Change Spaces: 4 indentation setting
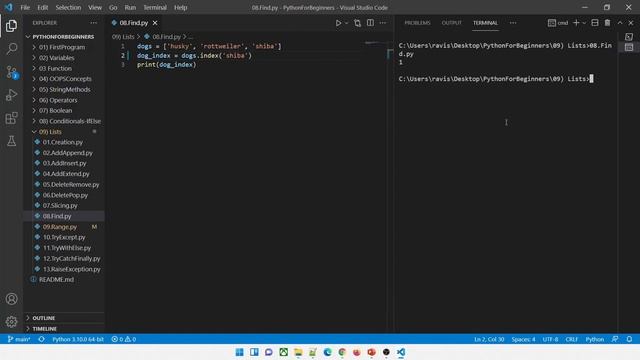This screenshot has height=360, width=640. [x=523, y=339]
